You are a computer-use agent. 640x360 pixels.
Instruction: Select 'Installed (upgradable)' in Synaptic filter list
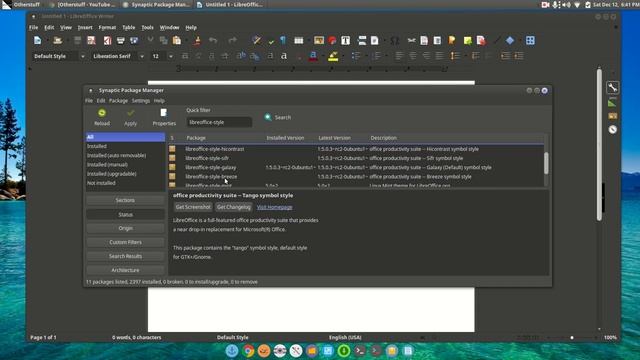coord(111,173)
